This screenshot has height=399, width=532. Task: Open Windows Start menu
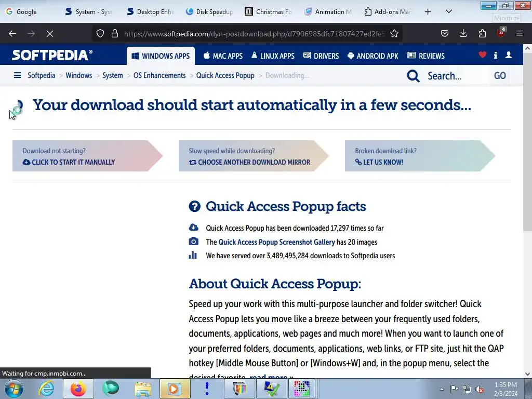(14, 389)
